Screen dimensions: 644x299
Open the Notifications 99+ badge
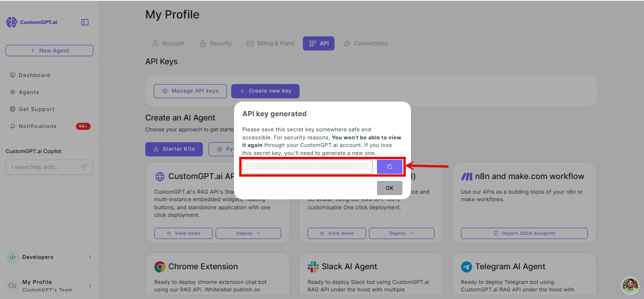[x=83, y=126]
